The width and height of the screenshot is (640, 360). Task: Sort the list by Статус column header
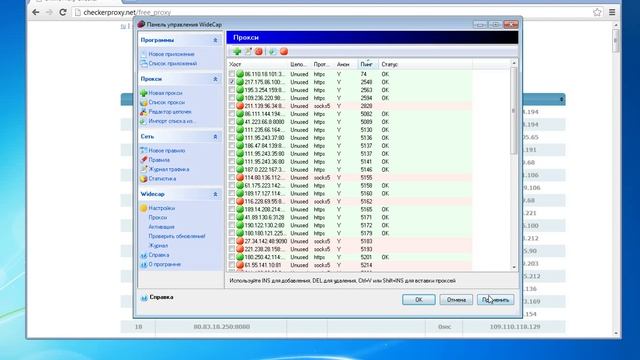[x=426, y=64]
